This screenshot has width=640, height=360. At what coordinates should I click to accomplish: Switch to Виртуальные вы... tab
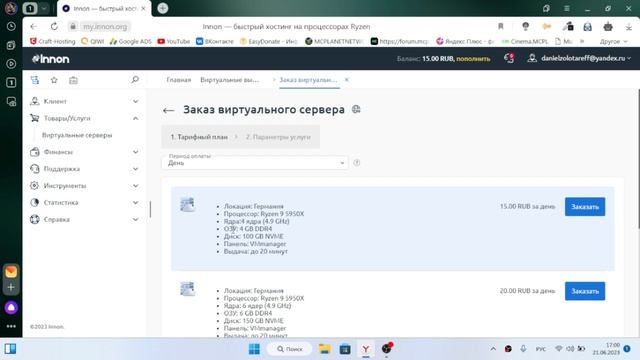point(230,80)
